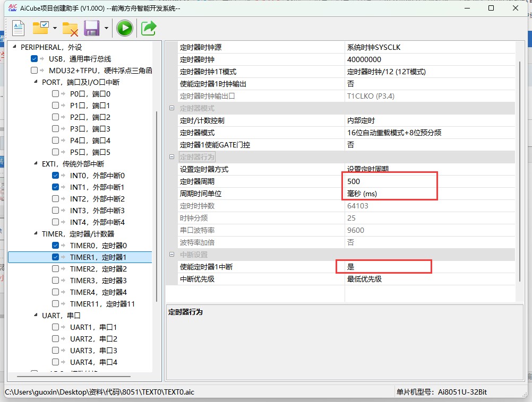Check the P4口 checkbox

[x=55, y=141]
